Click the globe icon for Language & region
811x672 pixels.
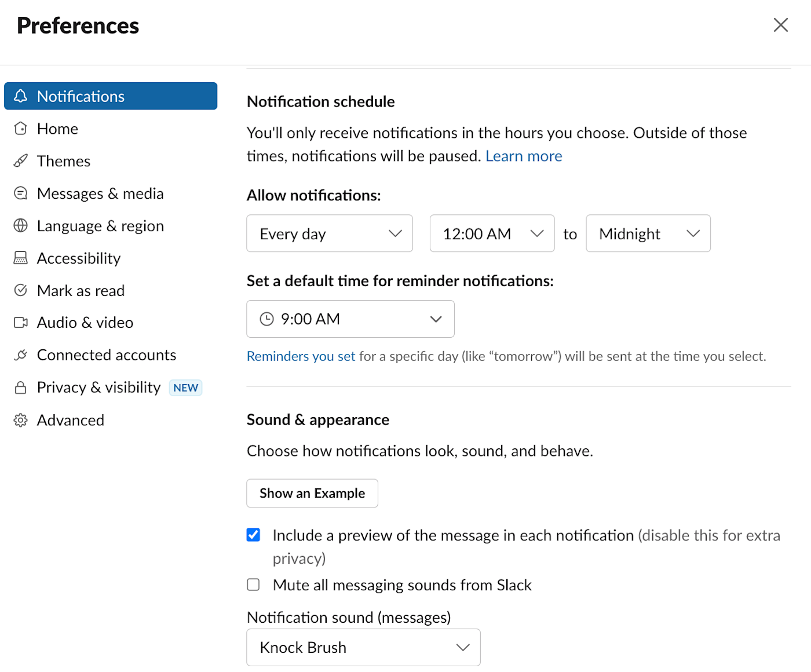tap(21, 226)
